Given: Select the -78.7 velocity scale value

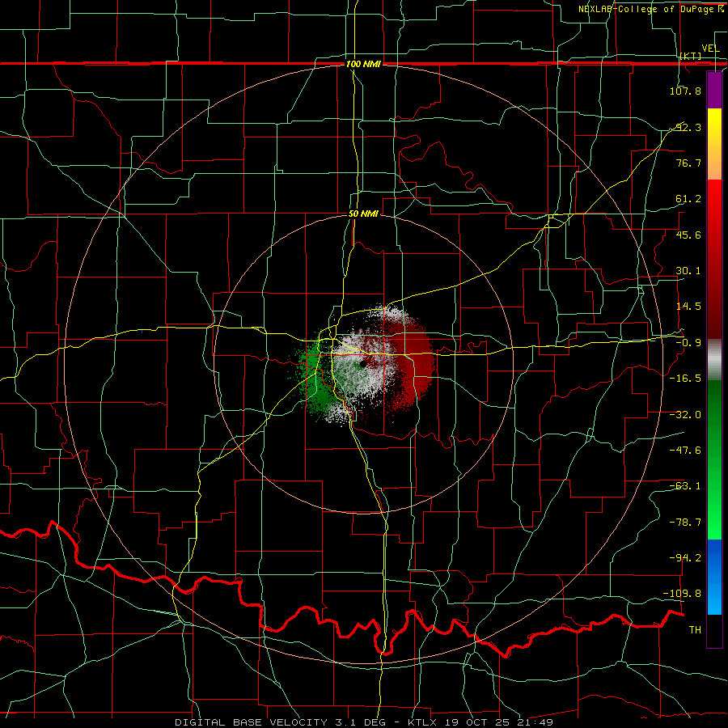Looking at the screenshot, I should pyautogui.click(x=685, y=523).
